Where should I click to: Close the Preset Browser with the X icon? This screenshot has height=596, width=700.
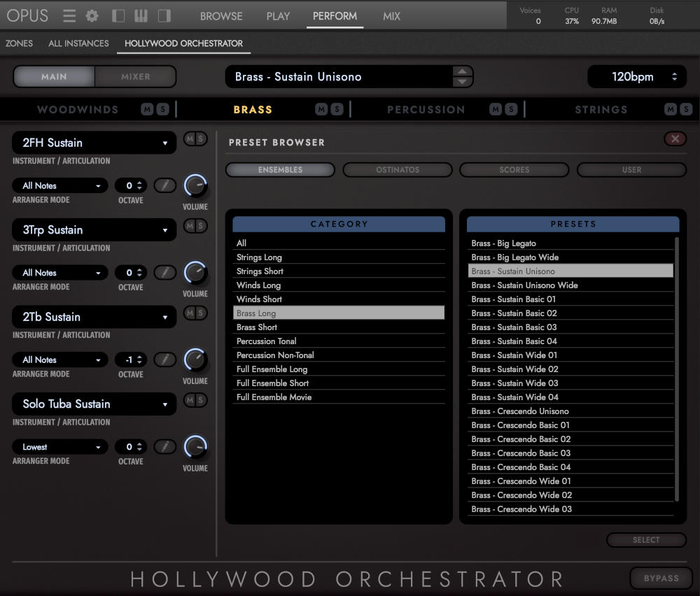[x=674, y=139]
